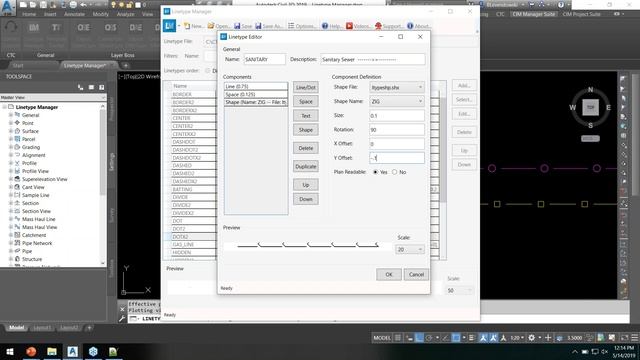The height and width of the screenshot is (360, 640).
Task: Open Options in the Linetype Manager toolbar
Action: coord(302,26)
